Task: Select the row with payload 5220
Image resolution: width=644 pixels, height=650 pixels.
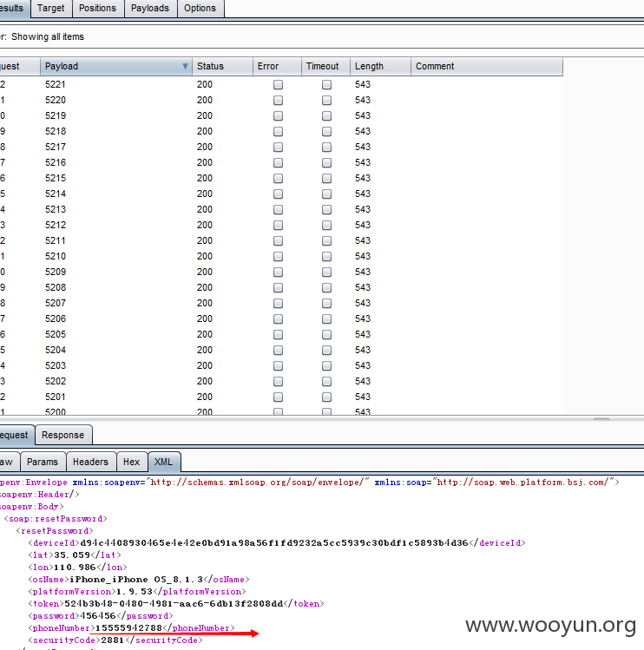Action: click(281, 100)
